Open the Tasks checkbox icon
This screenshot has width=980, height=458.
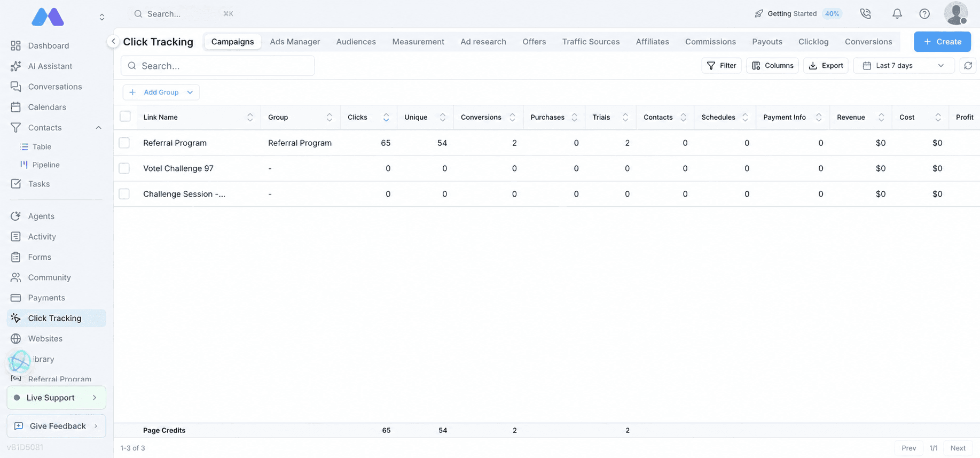point(16,184)
